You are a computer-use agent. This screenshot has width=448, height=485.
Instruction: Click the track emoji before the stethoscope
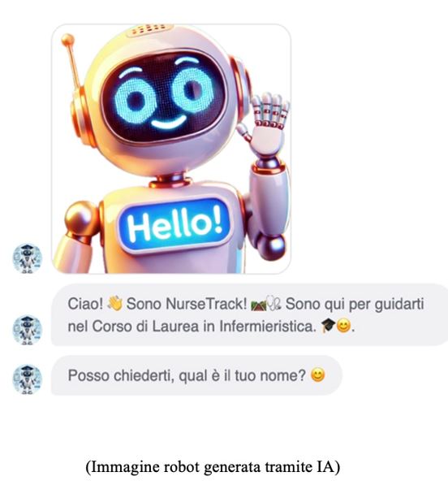[259, 304]
